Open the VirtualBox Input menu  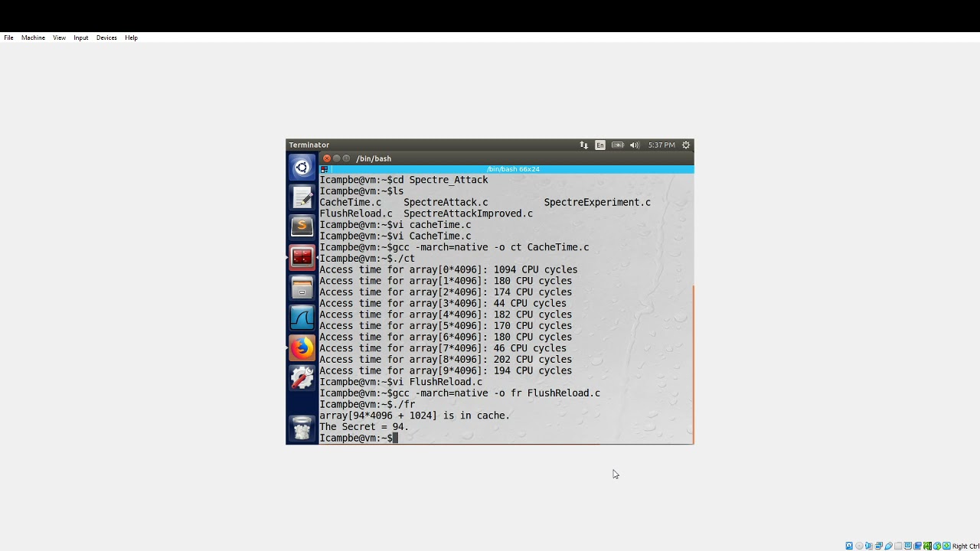pos(80,37)
